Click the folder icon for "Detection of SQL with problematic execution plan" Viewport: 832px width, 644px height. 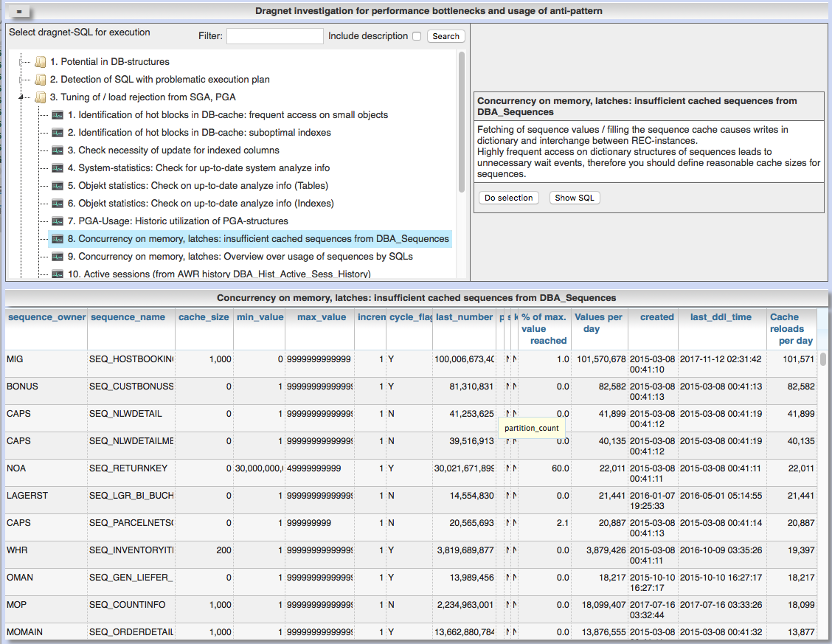[x=41, y=79]
